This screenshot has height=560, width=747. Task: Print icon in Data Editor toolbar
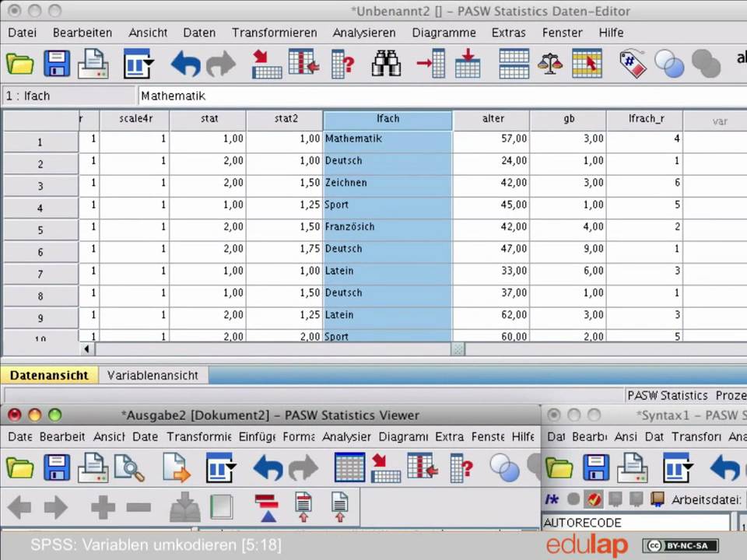93,64
